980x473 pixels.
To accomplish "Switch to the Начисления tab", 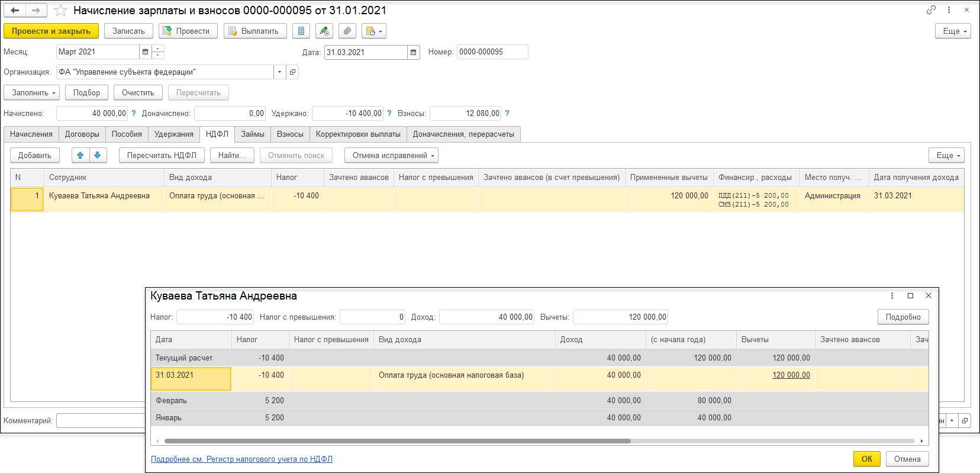I will click(x=31, y=134).
